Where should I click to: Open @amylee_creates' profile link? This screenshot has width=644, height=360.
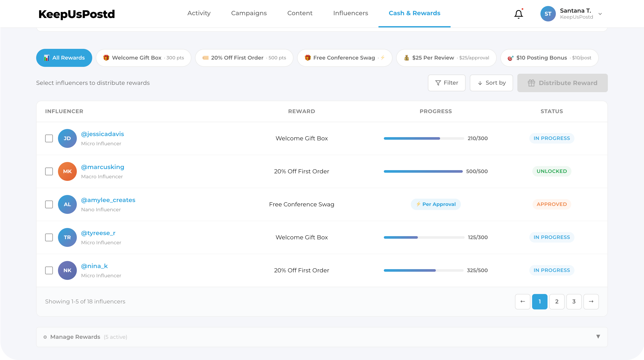tap(108, 200)
